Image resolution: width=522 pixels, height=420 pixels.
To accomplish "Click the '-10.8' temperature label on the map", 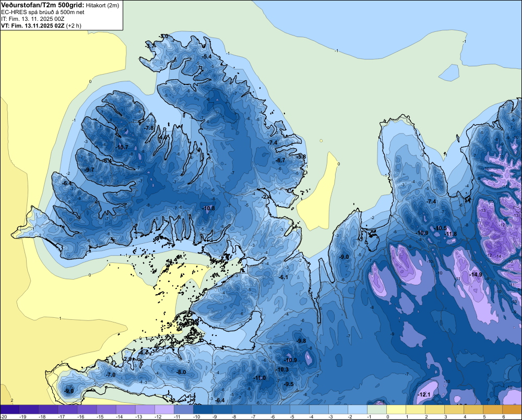I will click(209, 209).
